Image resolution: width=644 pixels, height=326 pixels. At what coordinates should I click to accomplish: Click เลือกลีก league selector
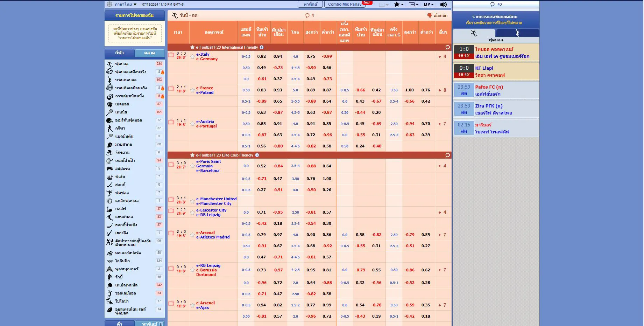tap(437, 15)
